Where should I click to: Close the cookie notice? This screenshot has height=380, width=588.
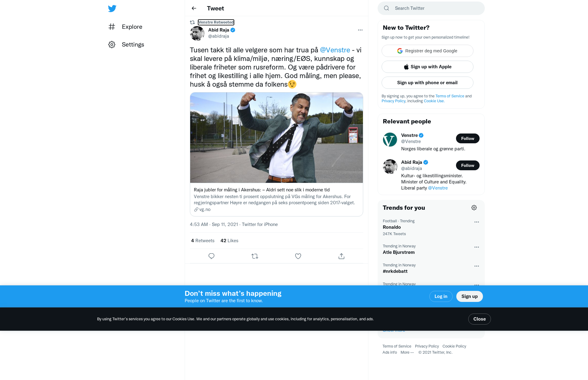click(479, 319)
